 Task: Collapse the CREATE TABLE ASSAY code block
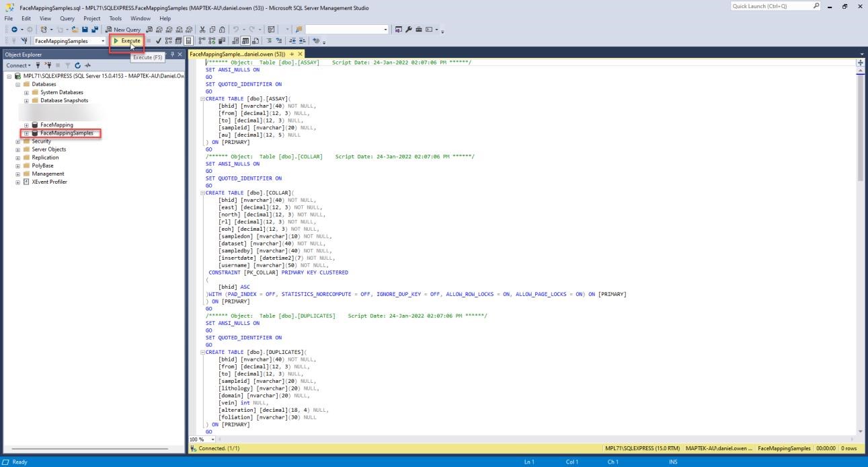(x=202, y=99)
